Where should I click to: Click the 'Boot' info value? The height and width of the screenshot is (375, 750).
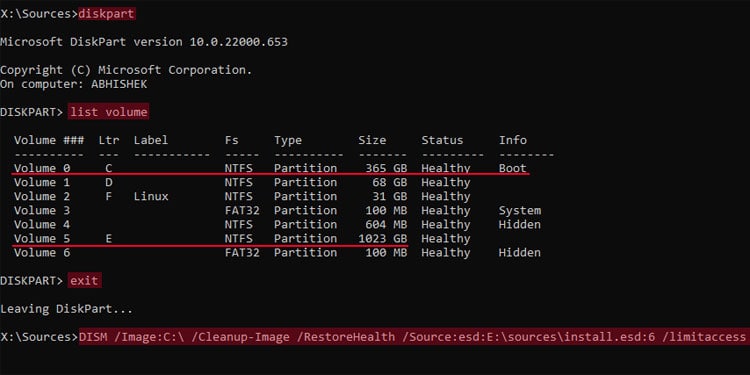[513, 168]
